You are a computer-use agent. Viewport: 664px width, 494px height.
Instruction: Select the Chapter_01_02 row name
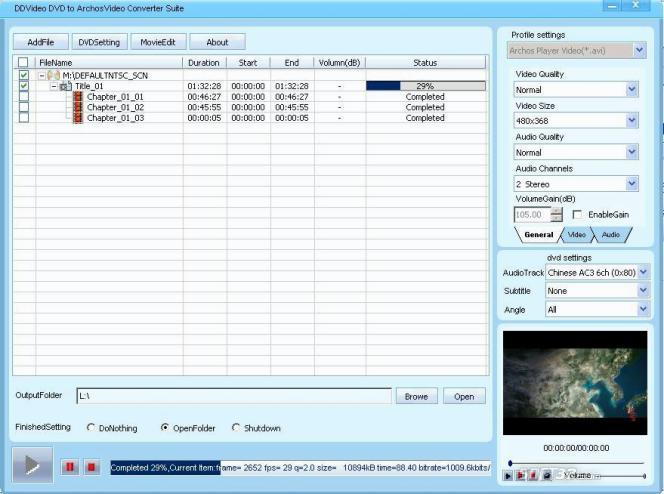115,108
